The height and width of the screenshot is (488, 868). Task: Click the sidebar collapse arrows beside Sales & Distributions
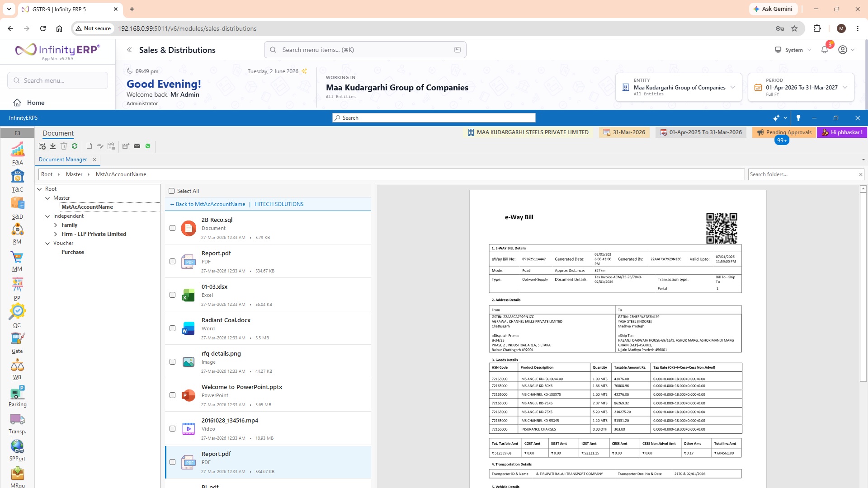[x=129, y=50]
